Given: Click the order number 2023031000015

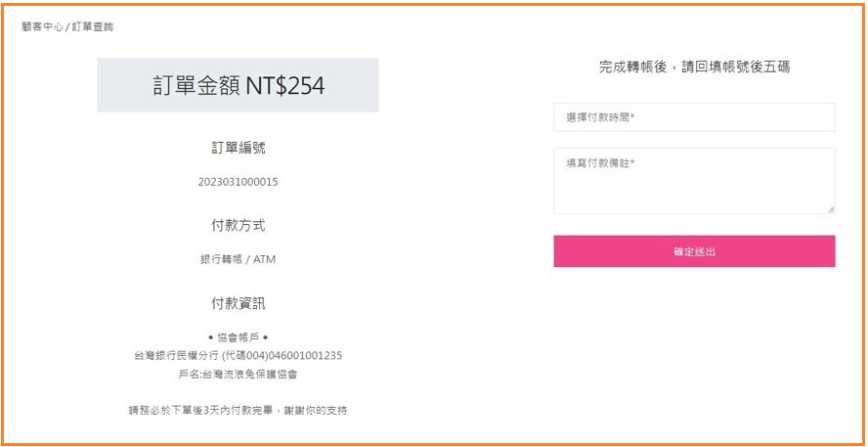Looking at the screenshot, I should [x=238, y=182].
